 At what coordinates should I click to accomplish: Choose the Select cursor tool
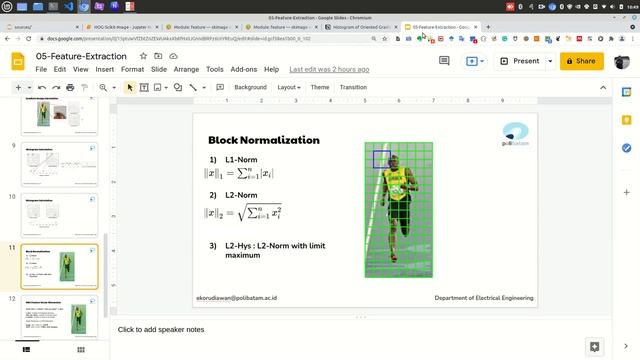130,87
